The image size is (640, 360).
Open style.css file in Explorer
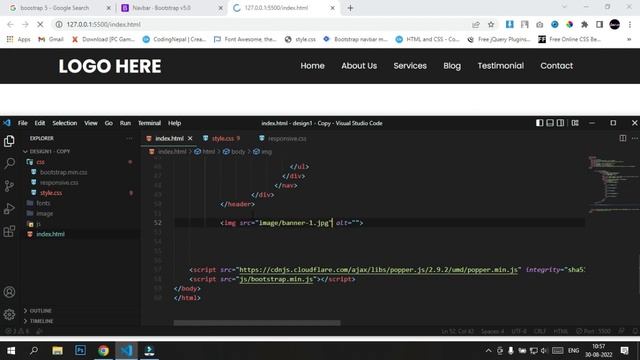(51, 193)
